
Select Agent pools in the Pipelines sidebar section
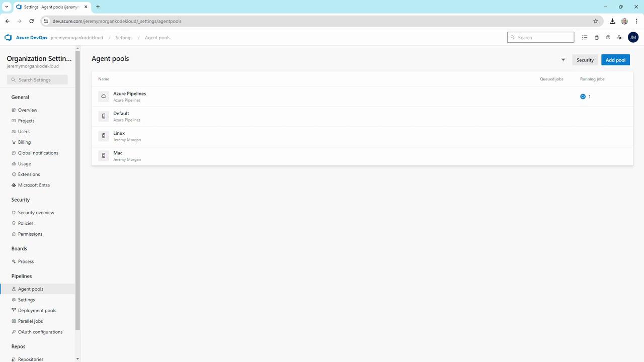pos(37,289)
